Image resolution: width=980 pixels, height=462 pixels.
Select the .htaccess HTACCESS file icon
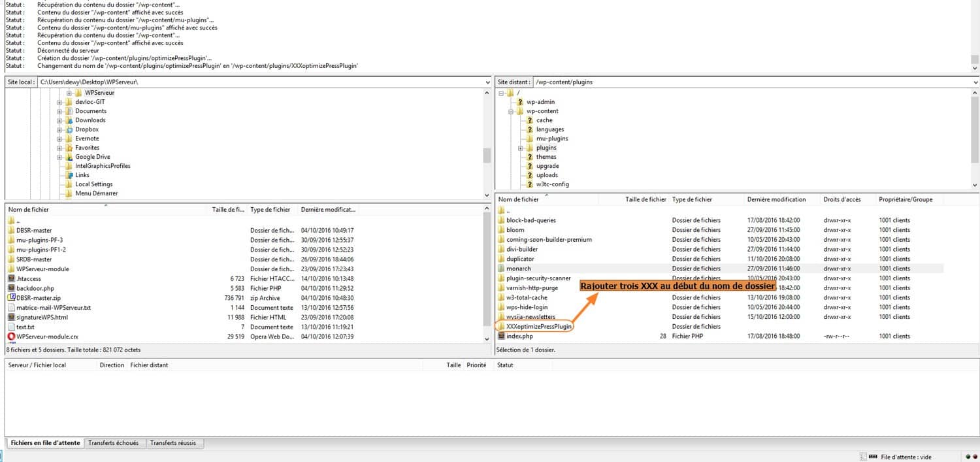click(x=12, y=278)
